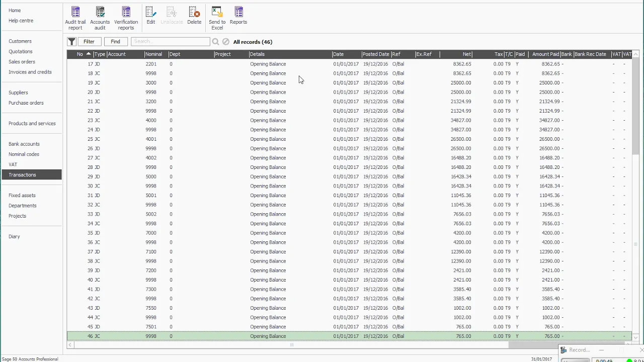Screen dimensions: 644x362
Task: Sort by the Amount Paid column header
Action: click(x=545, y=54)
